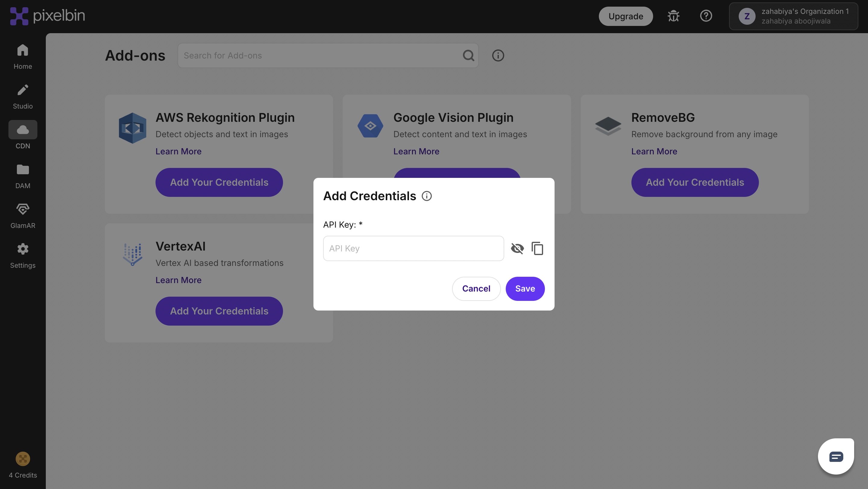Image resolution: width=868 pixels, height=489 pixels.
Task: Focus the API Key input field
Action: pyautogui.click(x=413, y=248)
